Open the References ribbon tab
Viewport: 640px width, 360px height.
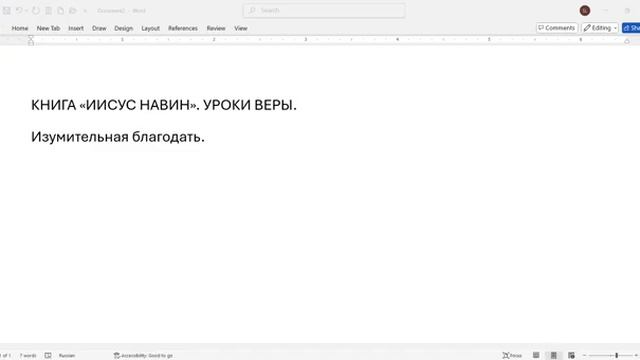[183, 28]
